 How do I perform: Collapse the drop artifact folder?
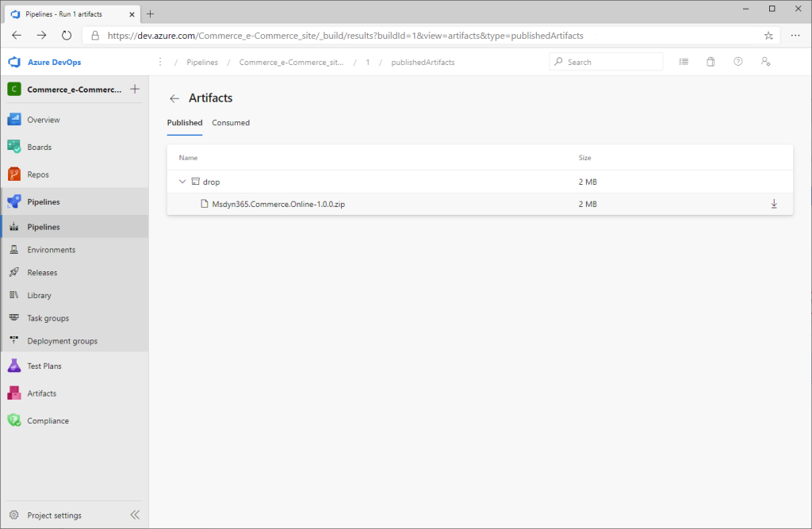pyautogui.click(x=182, y=182)
